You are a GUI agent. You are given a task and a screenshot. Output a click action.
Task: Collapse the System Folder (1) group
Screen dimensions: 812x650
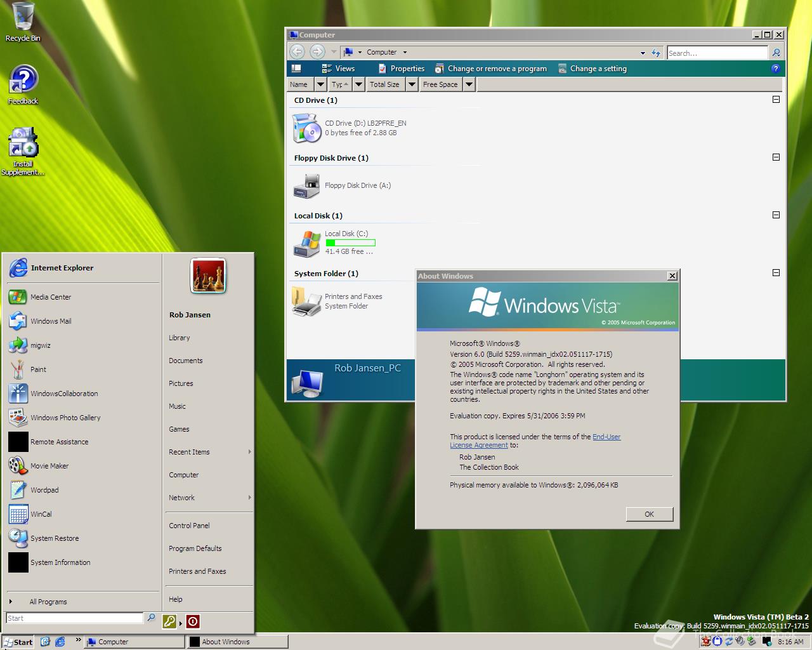pyautogui.click(x=776, y=273)
